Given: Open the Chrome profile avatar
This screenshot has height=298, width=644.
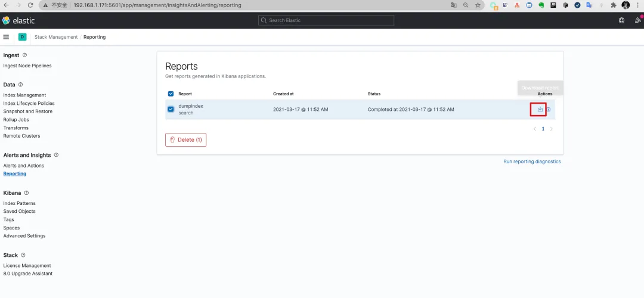Looking at the screenshot, I should click(626, 5).
